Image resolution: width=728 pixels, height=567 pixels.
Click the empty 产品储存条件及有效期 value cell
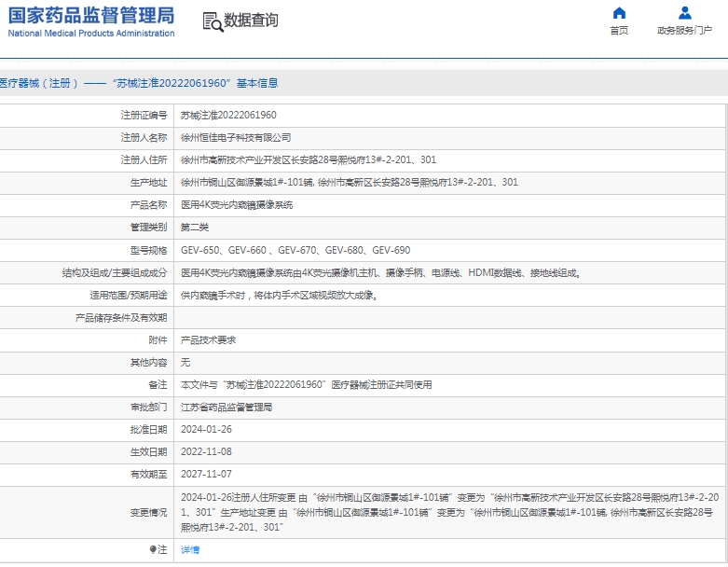click(x=451, y=318)
